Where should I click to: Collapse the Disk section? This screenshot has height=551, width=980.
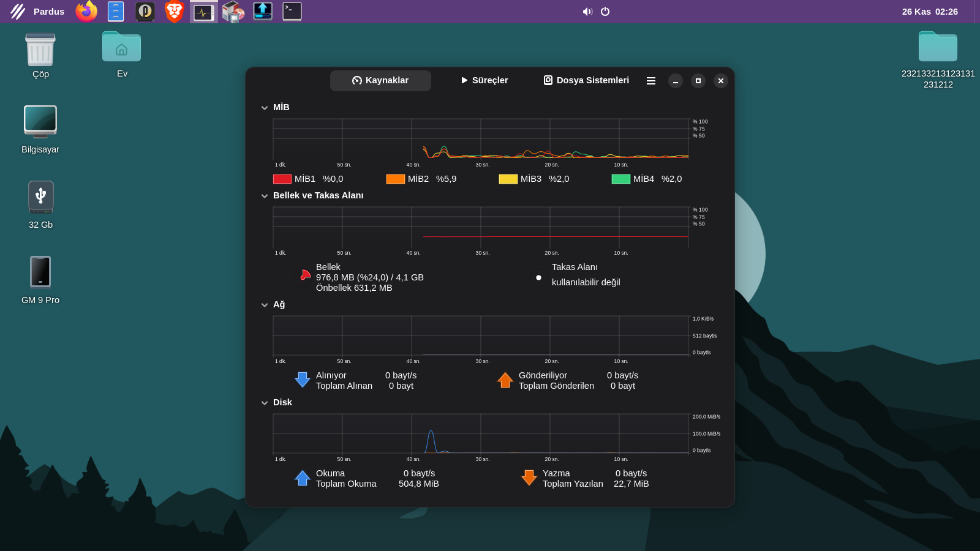coord(265,403)
